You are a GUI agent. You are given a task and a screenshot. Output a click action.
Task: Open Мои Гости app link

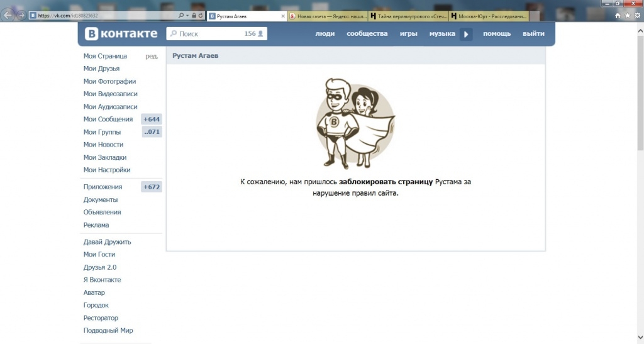[99, 255]
